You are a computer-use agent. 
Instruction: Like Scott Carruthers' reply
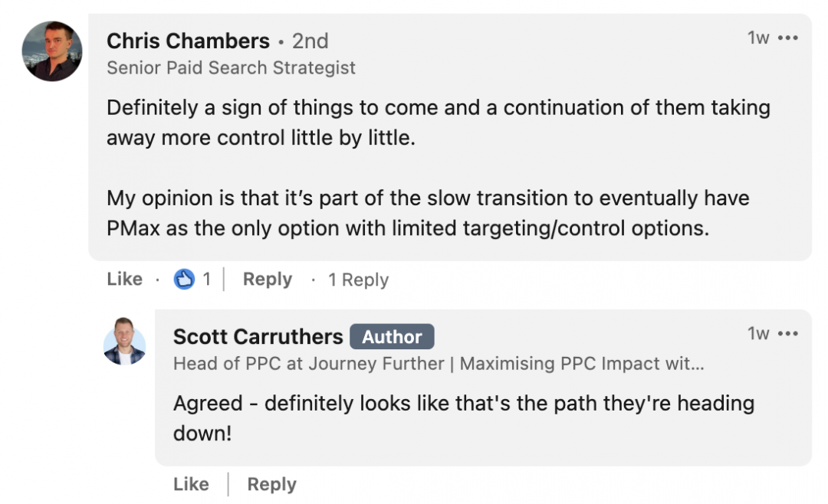[x=191, y=485]
